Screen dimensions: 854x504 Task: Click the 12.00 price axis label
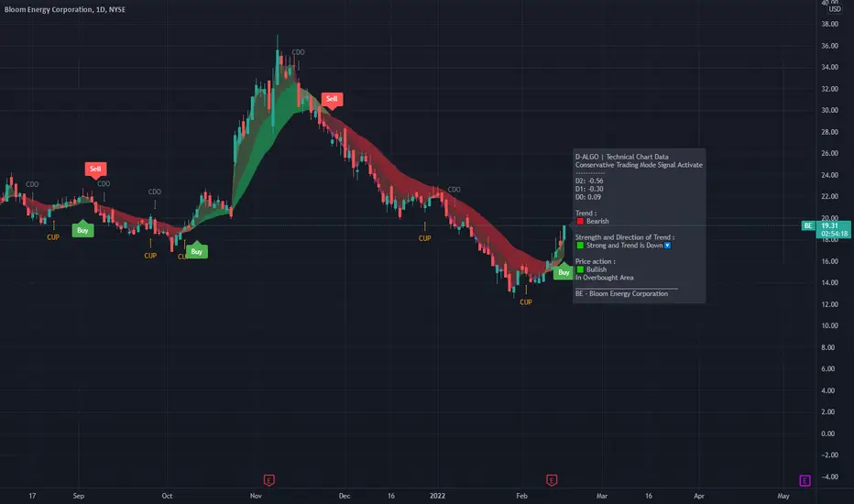pos(829,304)
